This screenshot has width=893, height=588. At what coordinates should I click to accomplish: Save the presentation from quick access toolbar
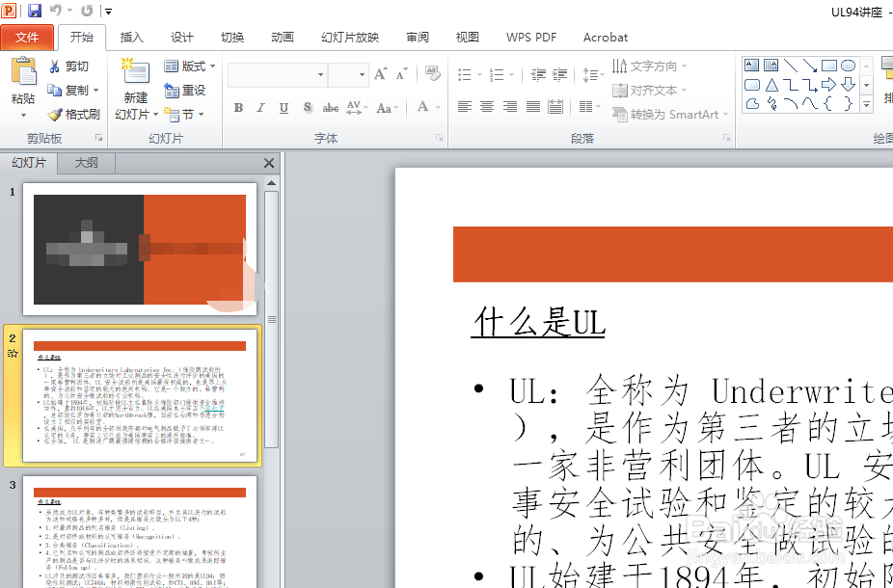[x=34, y=11]
